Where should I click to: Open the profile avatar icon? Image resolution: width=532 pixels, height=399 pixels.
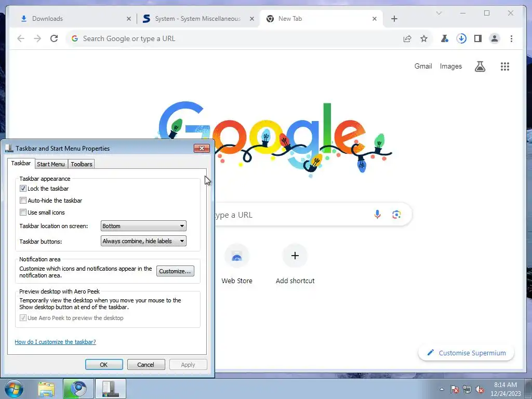click(x=495, y=38)
